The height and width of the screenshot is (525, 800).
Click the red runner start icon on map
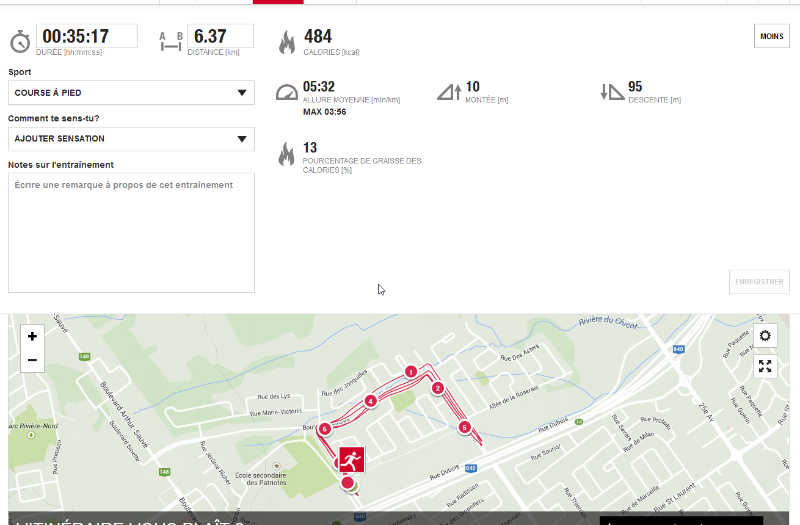(x=352, y=460)
